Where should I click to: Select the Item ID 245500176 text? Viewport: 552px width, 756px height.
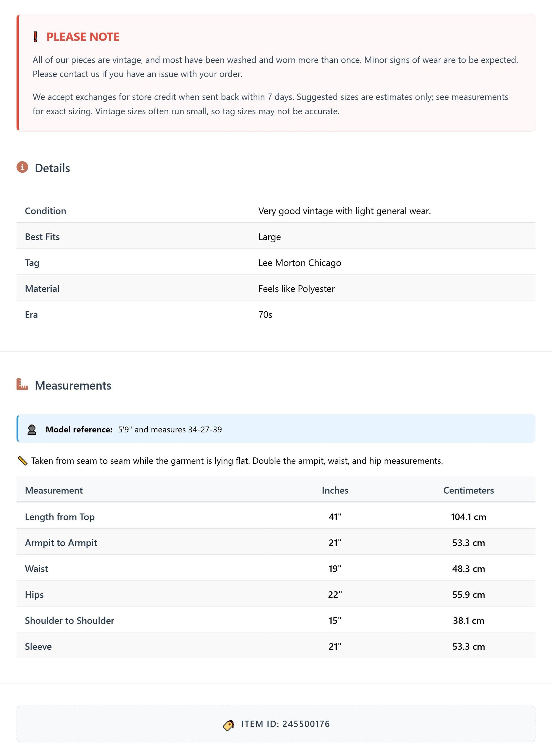[286, 724]
